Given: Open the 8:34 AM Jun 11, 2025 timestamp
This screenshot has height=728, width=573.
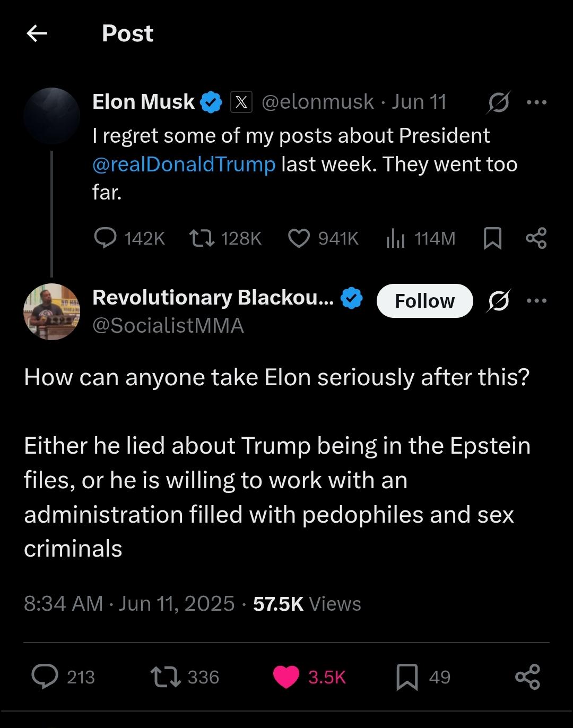Looking at the screenshot, I should click(129, 604).
